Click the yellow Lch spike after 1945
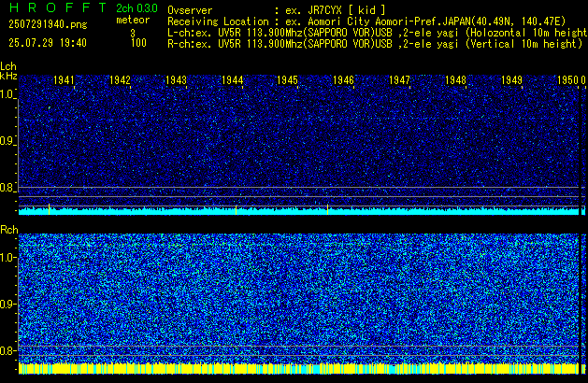Viewport: 588px width, 383px height. 328,209
